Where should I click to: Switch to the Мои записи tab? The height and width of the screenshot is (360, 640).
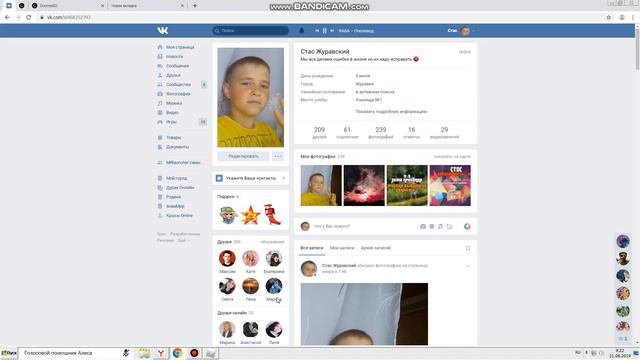click(342, 248)
